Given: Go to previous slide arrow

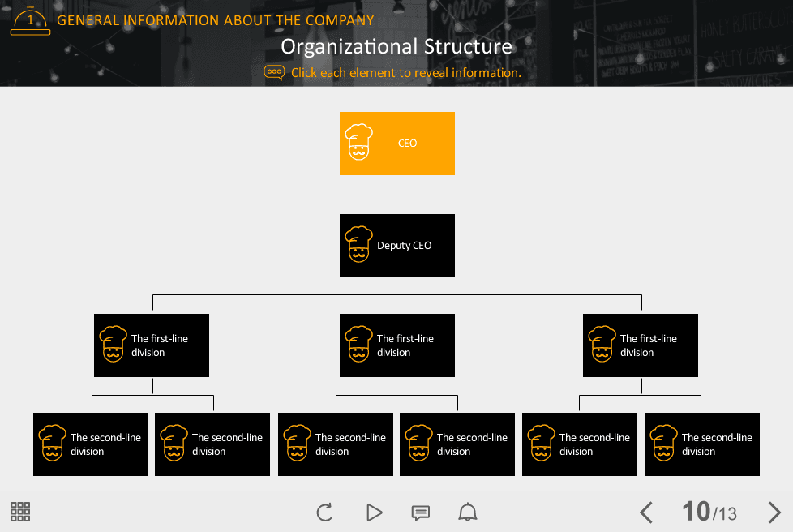Looking at the screenshot, I should pos(646,513).
